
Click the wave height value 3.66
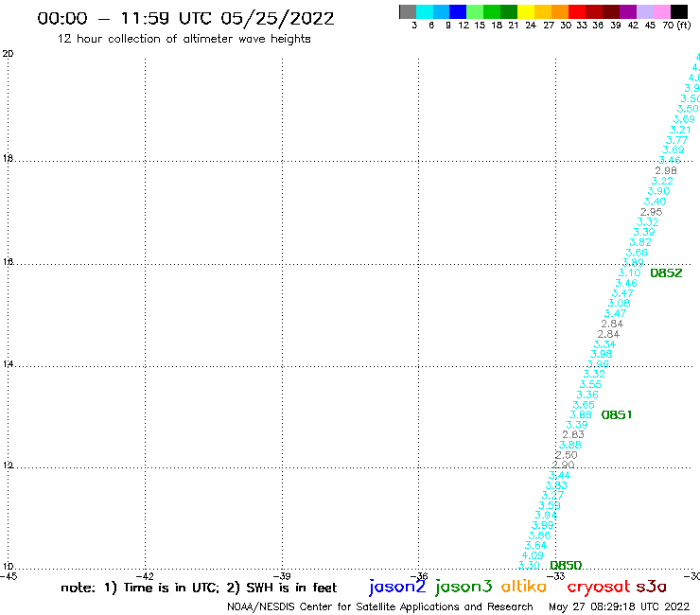click(637, 253)
